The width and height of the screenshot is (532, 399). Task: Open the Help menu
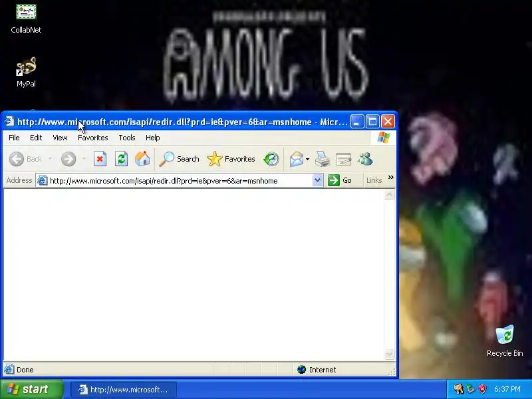point(153,138)
